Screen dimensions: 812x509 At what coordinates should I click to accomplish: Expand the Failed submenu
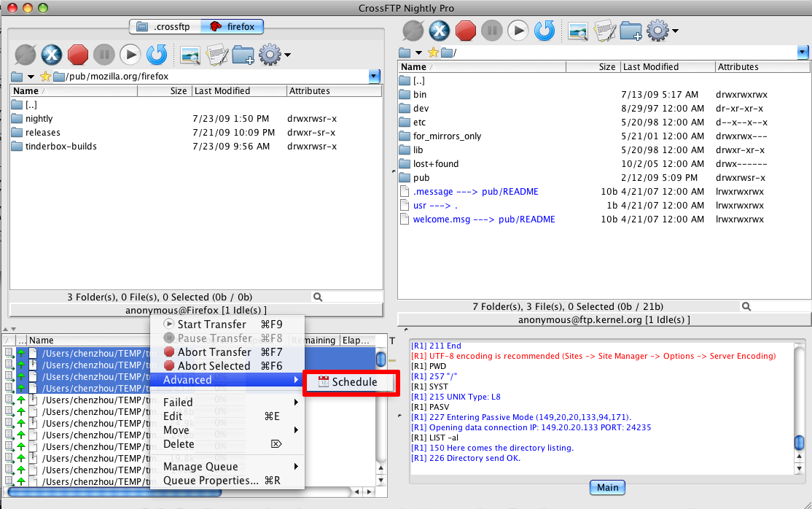(227, 403)
